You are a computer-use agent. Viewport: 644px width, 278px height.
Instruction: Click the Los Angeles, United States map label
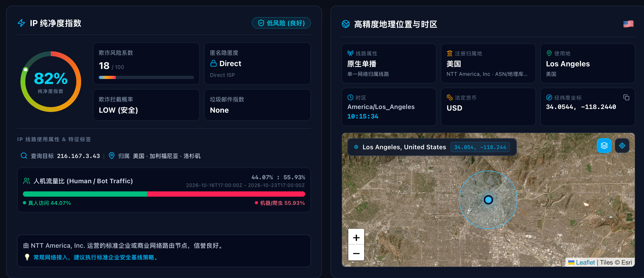pyautogui.click(x=404, y=147)
